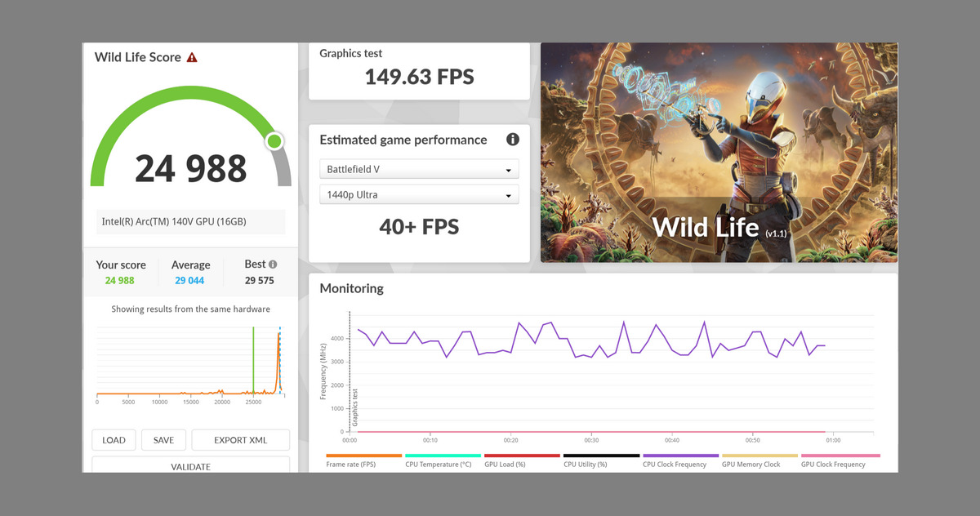This screenshot has width=980, height=516.
Task: Click the green score gauge indicator knob
Action: pyautogui.click(x=274, y=141)
